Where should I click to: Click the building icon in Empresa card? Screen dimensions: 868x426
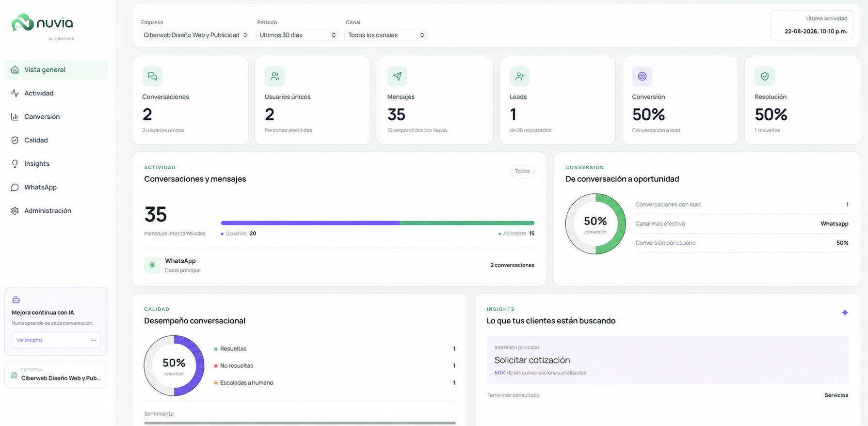click(14, 375)
